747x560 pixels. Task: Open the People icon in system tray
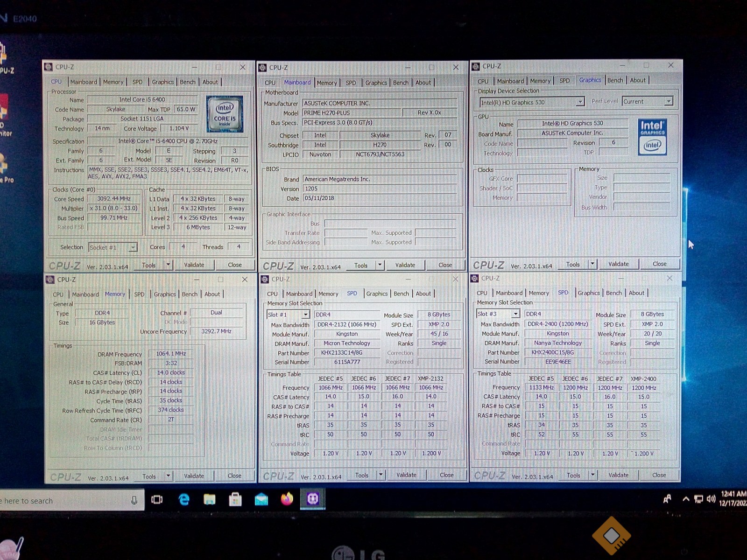pos(668,499)
